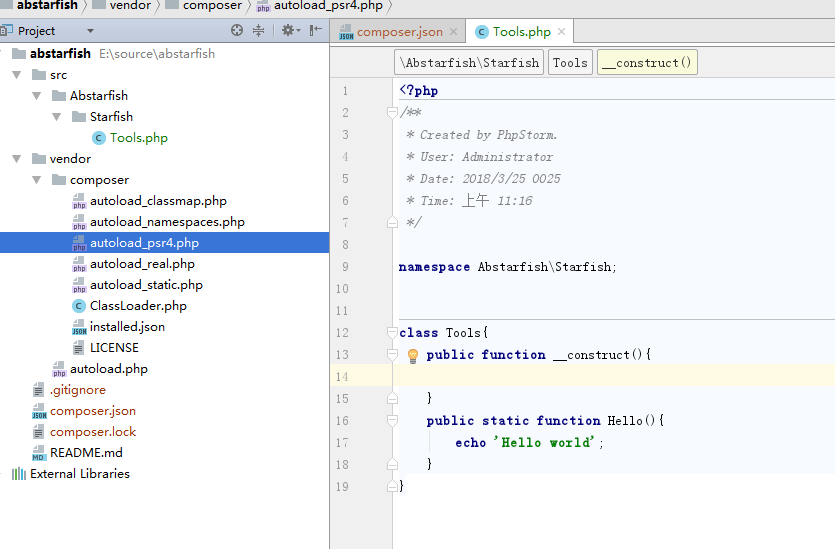This screenshot has width=835, height=549.
Task: Collapse the src folder
Action: [17, 75]
